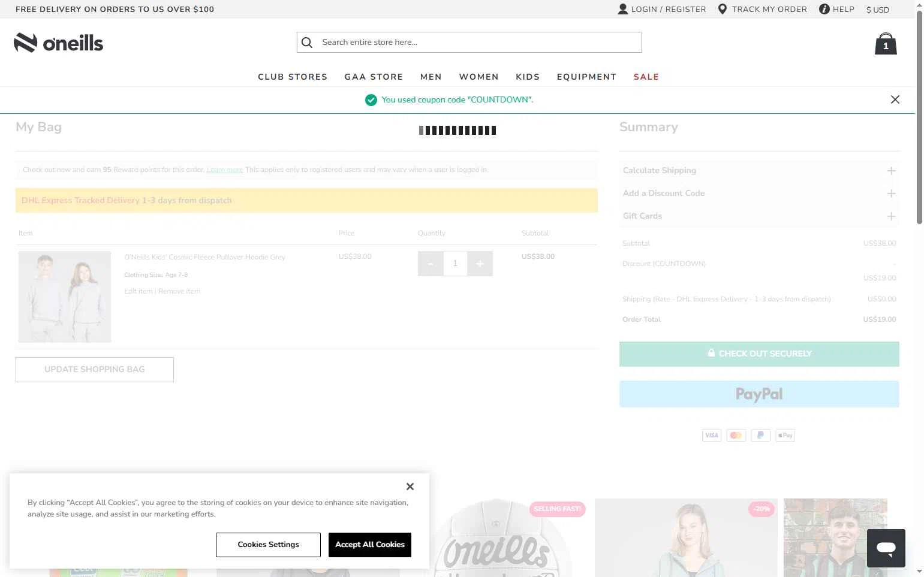Click Remove item link
Image resolution: width=924 pixels, height=577 pixels.
[179, 291]
